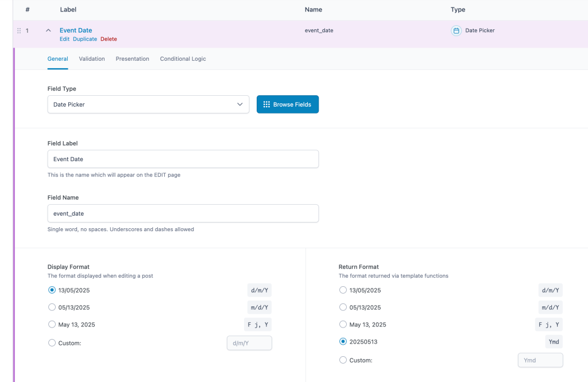Click the Field Name input box

183,213
